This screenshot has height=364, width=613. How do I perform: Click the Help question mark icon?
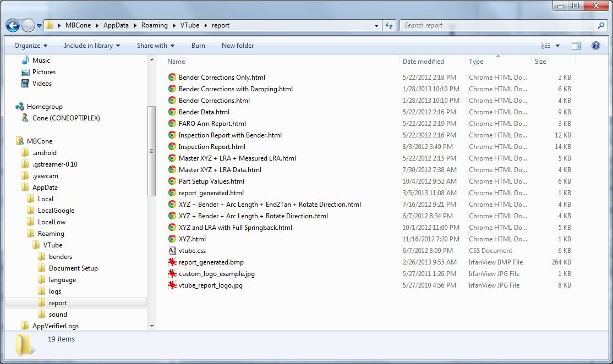tap(595, 46)
